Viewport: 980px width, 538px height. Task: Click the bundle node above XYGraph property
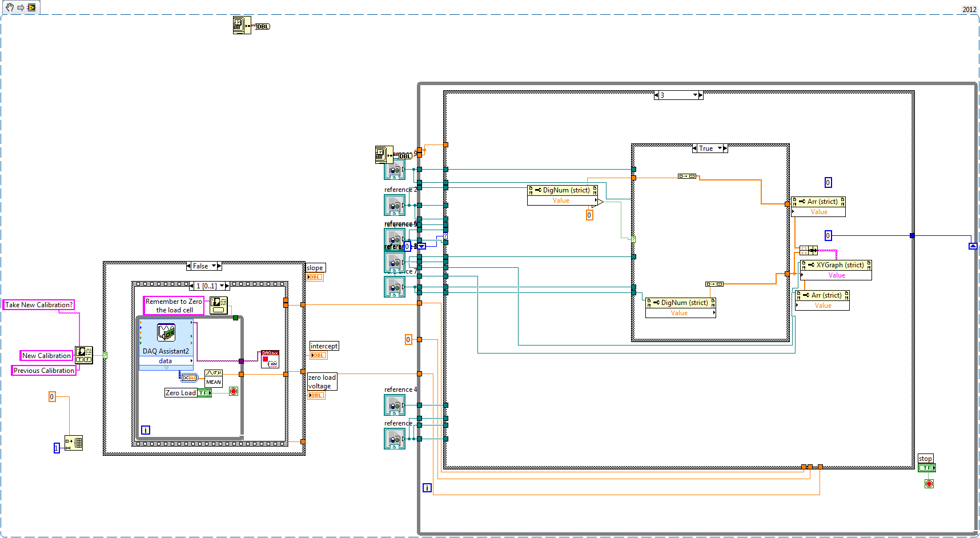click(x=808, y=250)
